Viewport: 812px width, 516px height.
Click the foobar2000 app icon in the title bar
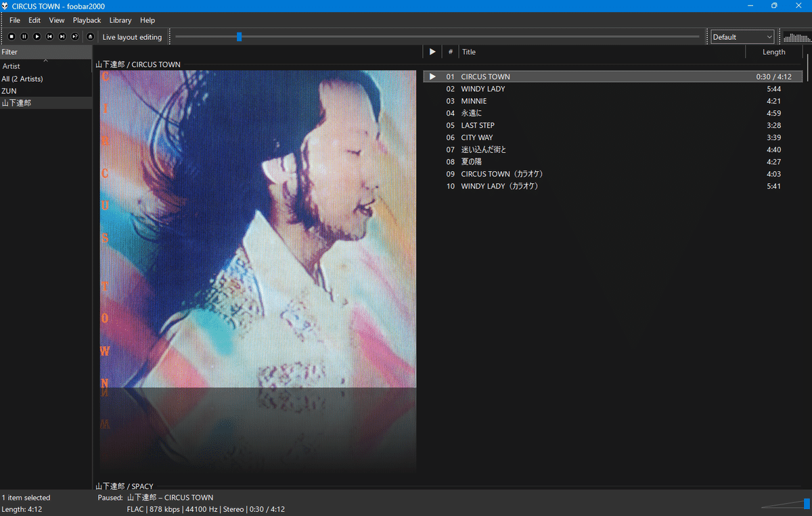5,6
